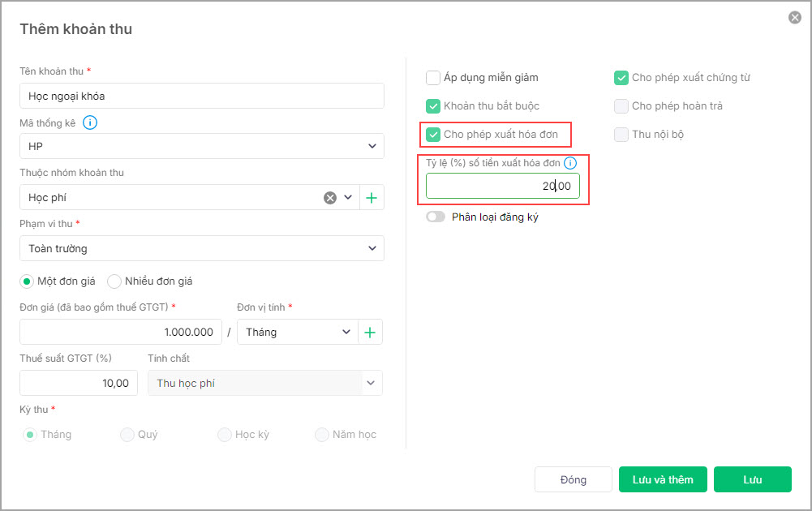Click the Đóng button
Screen dimensions: 812x511
(x=573, y=479)
